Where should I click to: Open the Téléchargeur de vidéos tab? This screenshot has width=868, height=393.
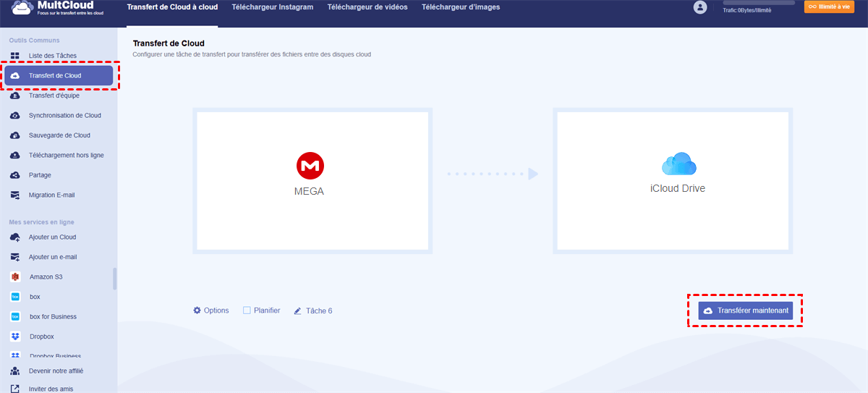pos(367,7)
